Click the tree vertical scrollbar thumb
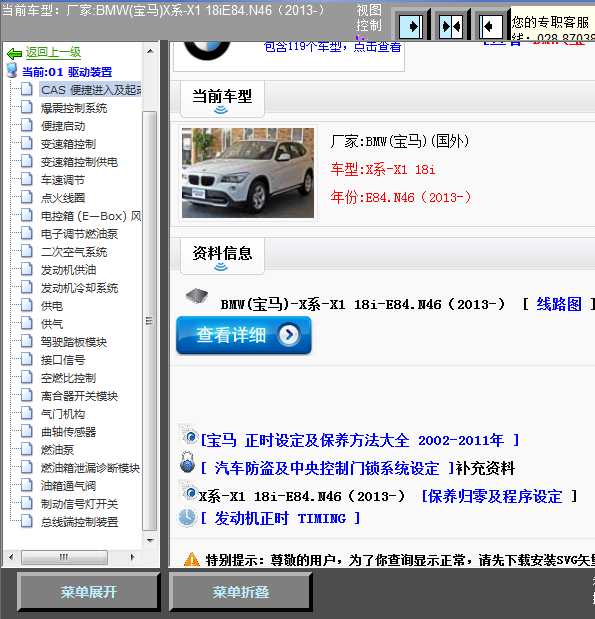The width and height of the screenshot is (595, 619). pyautogui.click(x=150, y=321)
